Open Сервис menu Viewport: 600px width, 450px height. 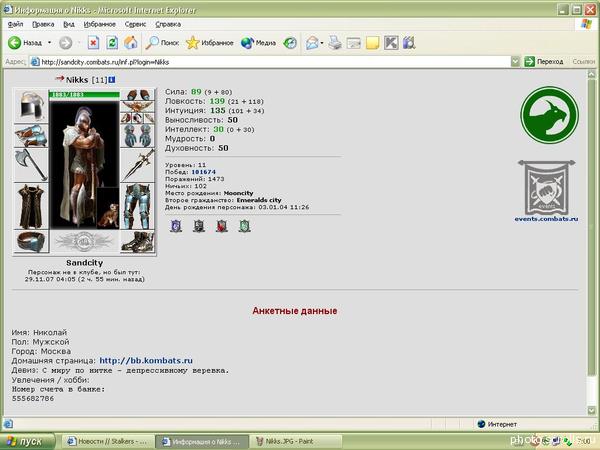[x=135, y=24]
